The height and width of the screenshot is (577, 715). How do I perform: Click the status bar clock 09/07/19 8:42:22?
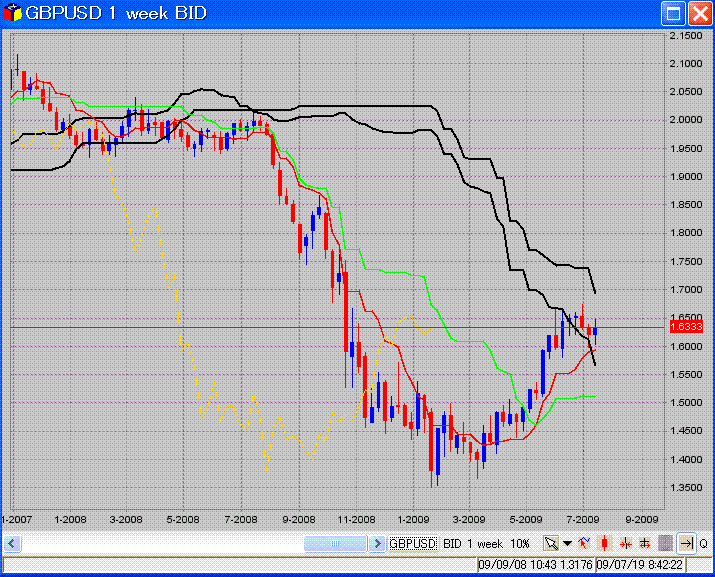point(640,565)
